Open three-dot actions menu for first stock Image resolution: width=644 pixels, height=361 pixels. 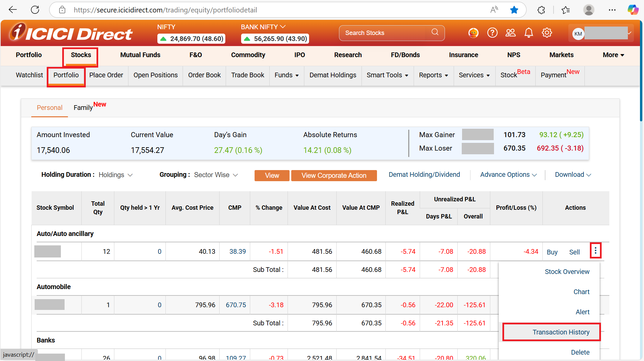click(595, 251)
